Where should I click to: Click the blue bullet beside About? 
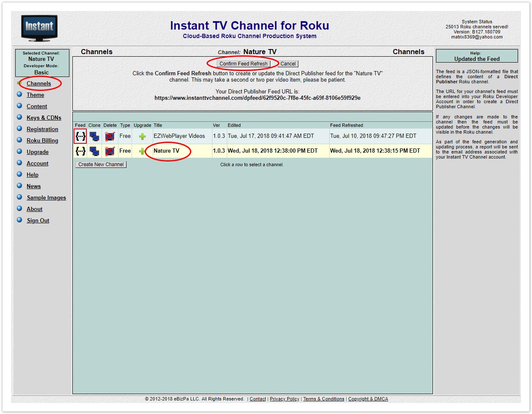pyautogui.click(x=19, y=208)
